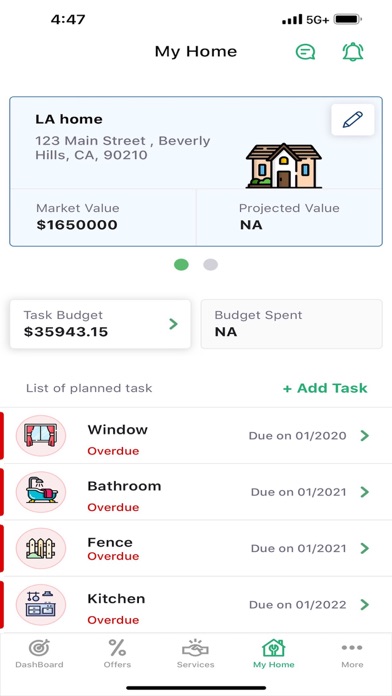Expand the Task Budget chevron arrow
The image size is (392, 696).
coord(174,324)
